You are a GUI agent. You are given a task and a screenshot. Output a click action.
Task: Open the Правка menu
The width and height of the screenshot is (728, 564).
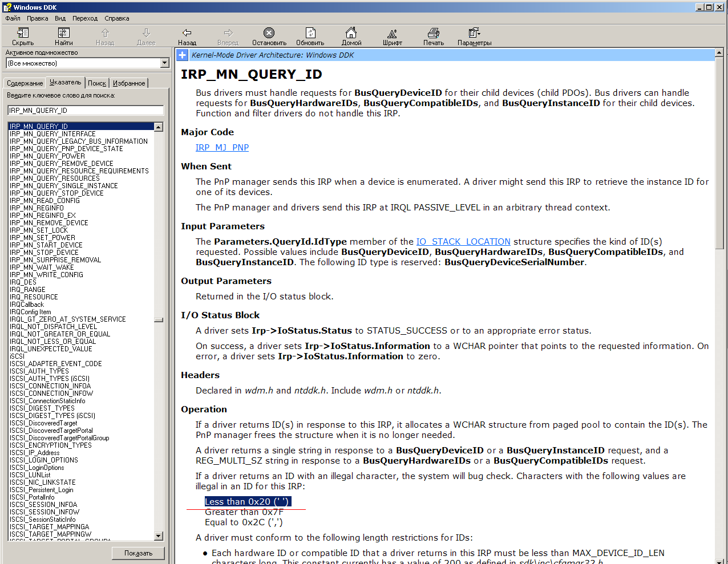tap(38, 18)
